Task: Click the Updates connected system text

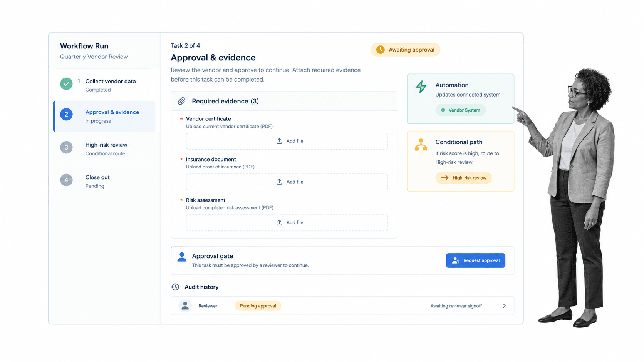Action: (468, 95)
